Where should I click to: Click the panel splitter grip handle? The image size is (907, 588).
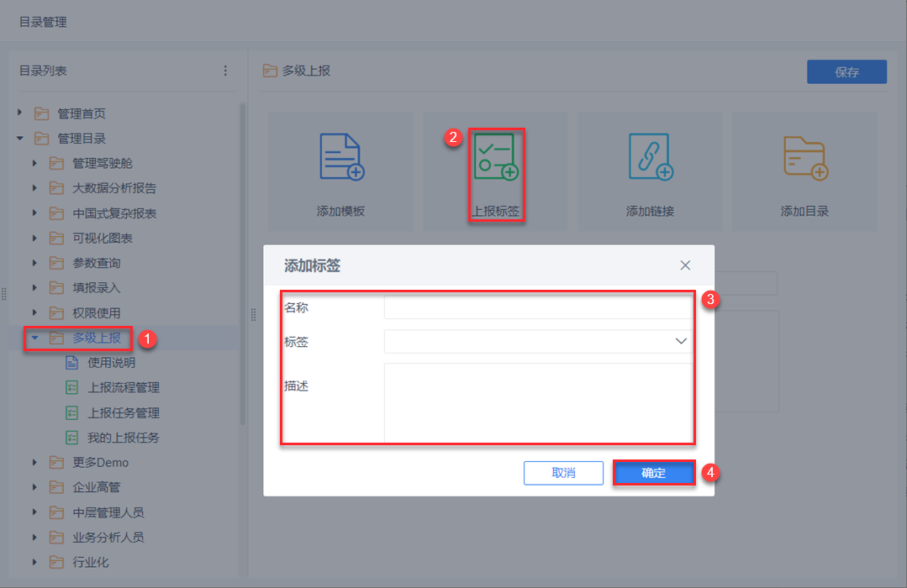(x=253, y=314)
